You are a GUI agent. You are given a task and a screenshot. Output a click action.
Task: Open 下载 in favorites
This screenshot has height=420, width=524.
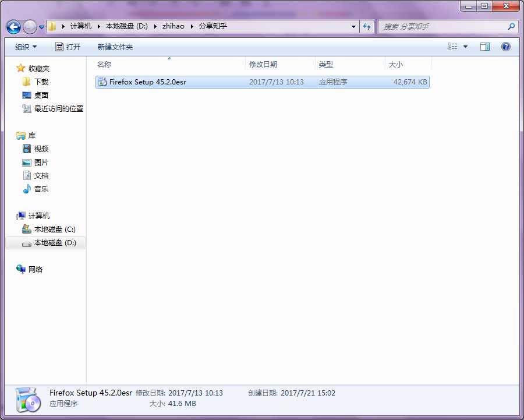pyautogui.click(x=41, y=82)
